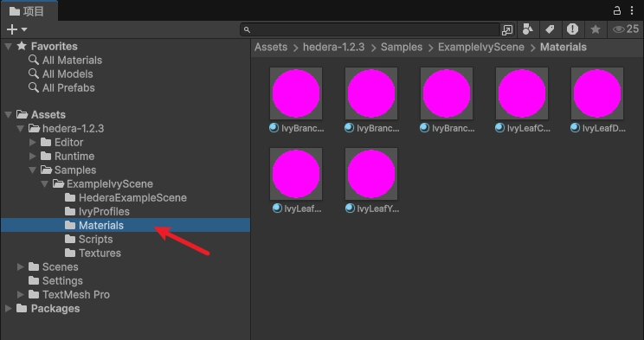Toggle the Project window lock icon
This screenshot has width=644, height=340.
click(616, 10)
